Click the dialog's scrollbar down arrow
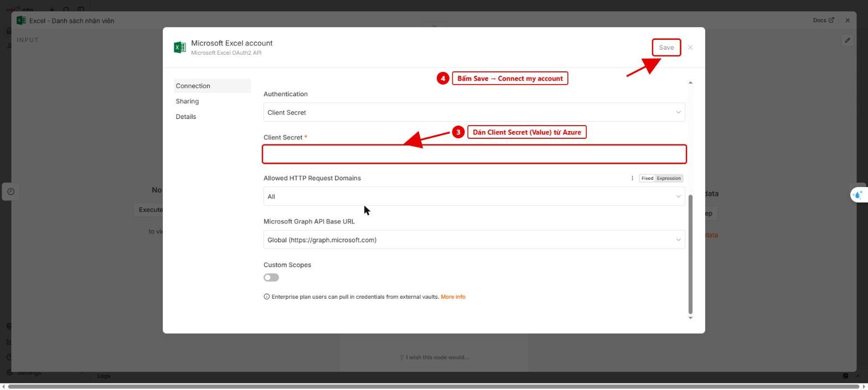The width and height of the screenshot is (868, 390). (690, 318)
